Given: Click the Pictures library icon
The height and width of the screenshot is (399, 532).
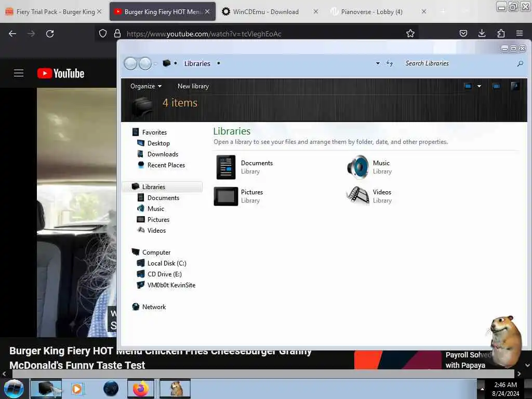Looking at the screenshot, I should point(225,196).
